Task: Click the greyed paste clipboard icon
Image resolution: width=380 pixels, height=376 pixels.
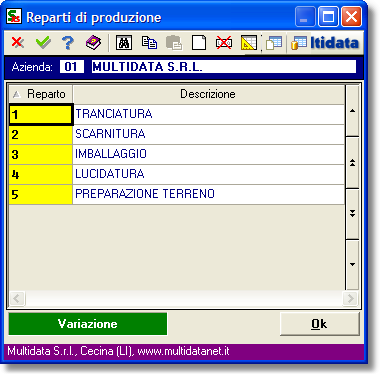Action: click(x=174, y=43)
